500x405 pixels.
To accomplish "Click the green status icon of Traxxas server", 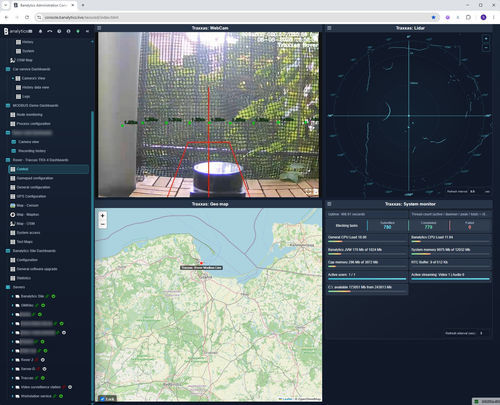I will 43,378.
